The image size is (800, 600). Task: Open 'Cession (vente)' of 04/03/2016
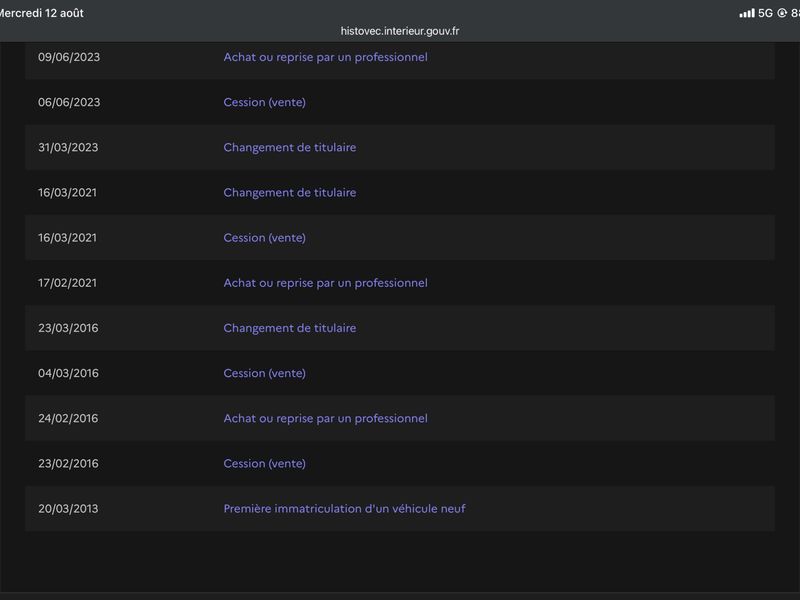coord(264,373)
